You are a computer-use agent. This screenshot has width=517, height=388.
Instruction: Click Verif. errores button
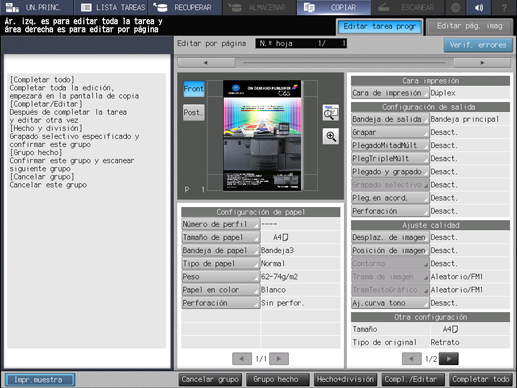478,45
